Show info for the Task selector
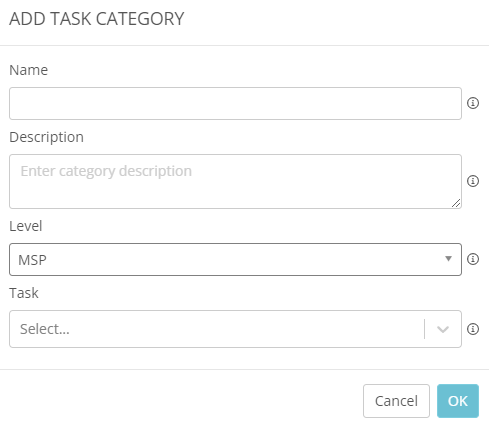 tap(473, 329)
